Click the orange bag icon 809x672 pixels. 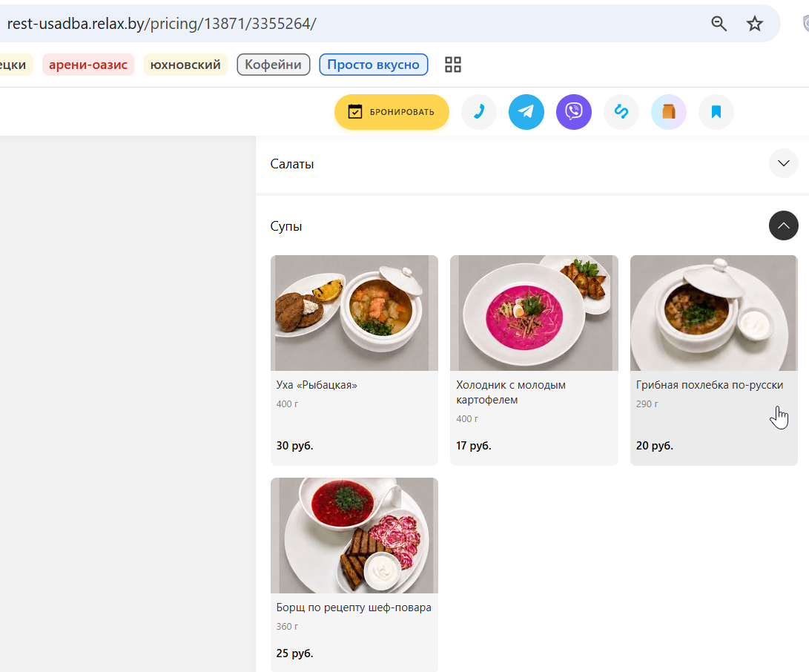coord(669,112)
